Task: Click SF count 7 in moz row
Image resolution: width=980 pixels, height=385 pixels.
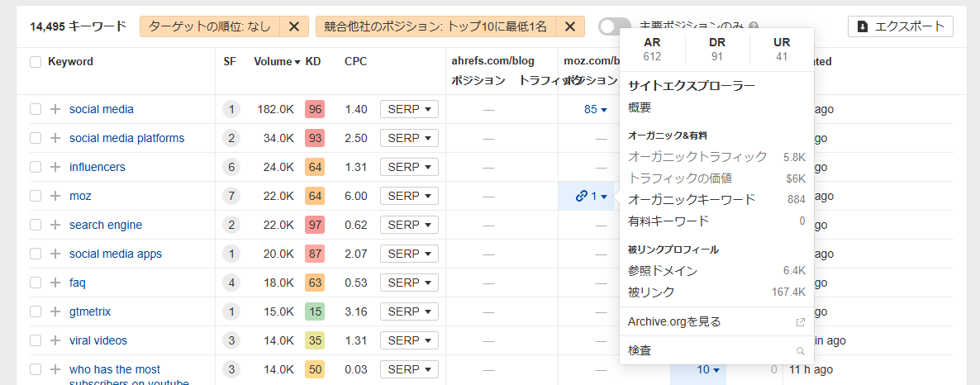Action: pyautogui.click(x=231, y=197)
